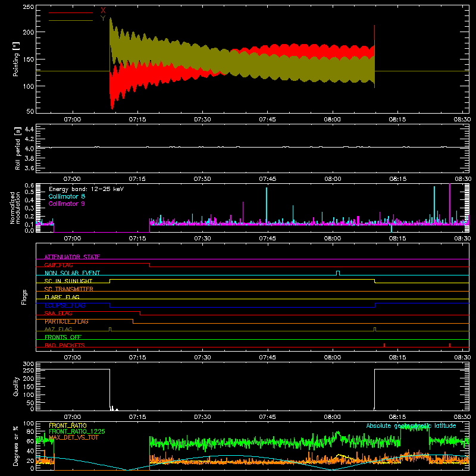Click '07:45' time label under Roll period plot
The width and height of the screenshot is (476, 476).
(x=267, y=179)
